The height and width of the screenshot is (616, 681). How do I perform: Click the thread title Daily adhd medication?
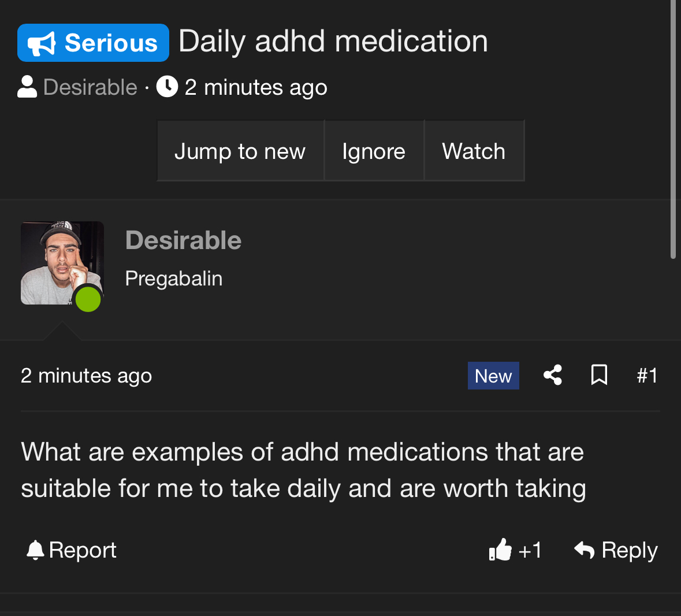(333, 42)
